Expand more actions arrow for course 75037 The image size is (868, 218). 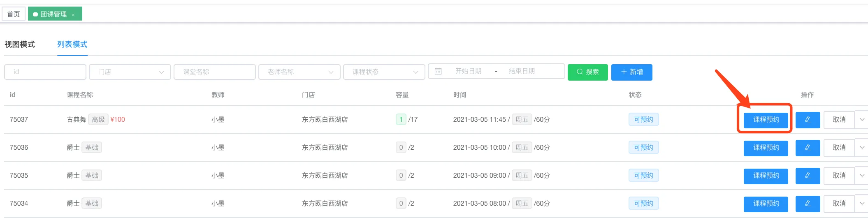[x=862, y=120]
